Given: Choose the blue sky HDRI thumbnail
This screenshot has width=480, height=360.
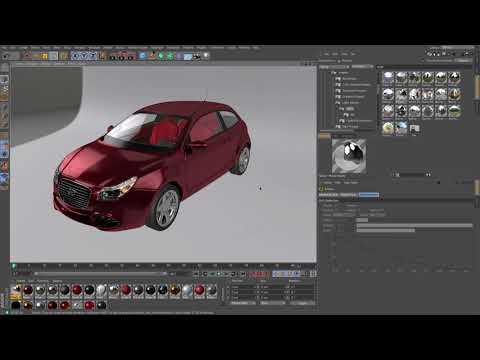Looking at the screenshot, I should (401, 128).
